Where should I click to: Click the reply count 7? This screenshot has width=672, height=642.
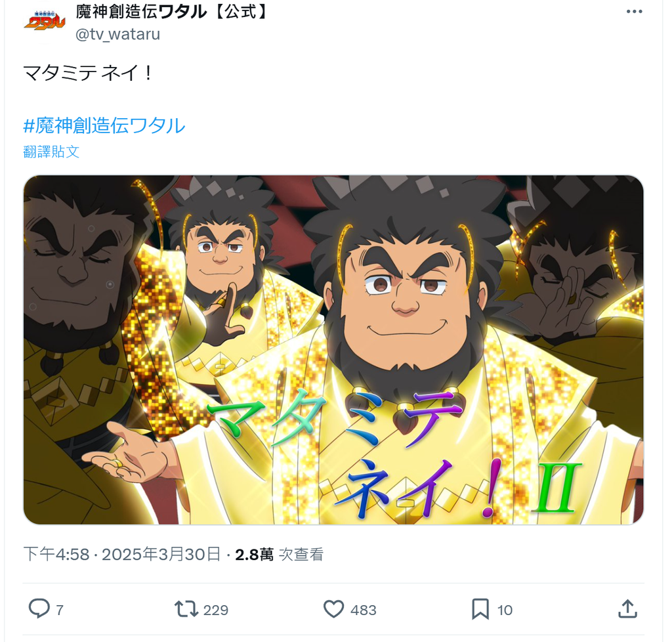click(60, 610)
